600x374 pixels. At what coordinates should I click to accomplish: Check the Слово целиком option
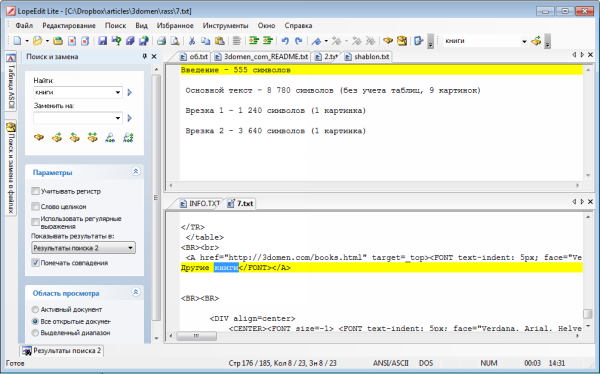tap(36, 206)
